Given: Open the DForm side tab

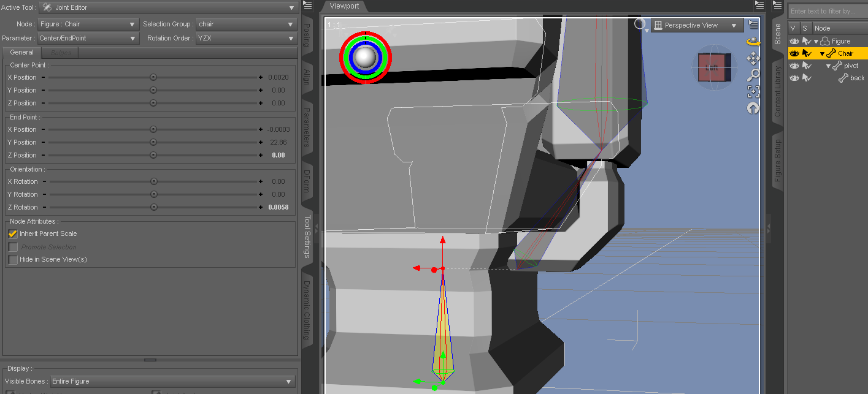Looking at the screenshot, I should 307,181.
